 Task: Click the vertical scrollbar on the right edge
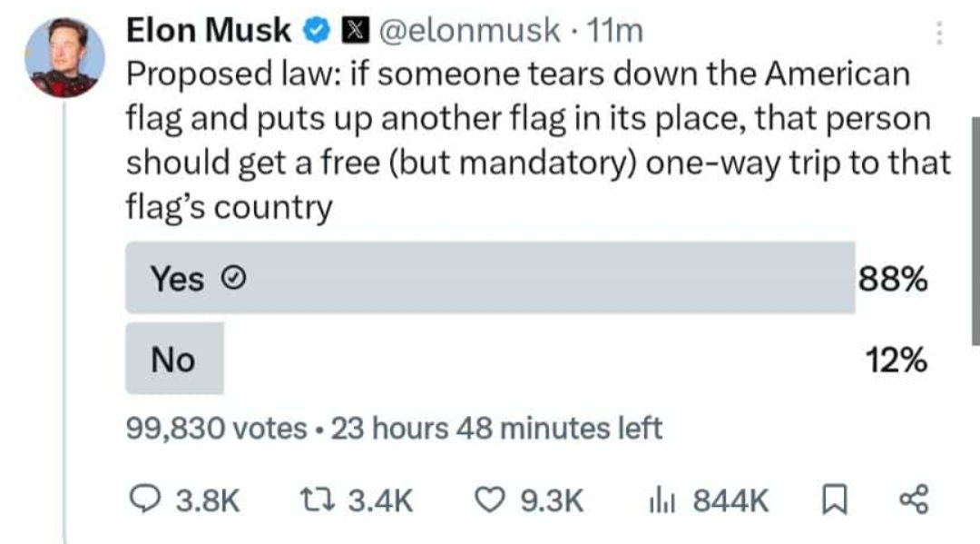pos(975,227)
